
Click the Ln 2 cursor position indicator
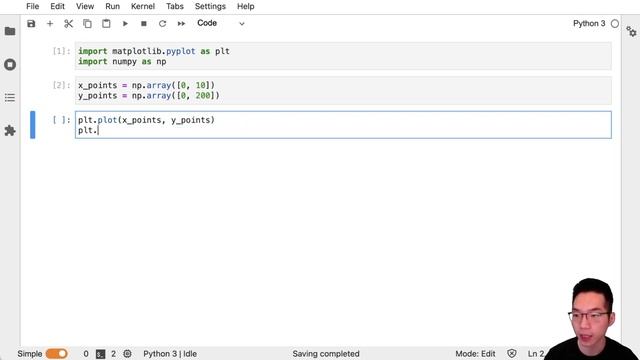point(536,354)
